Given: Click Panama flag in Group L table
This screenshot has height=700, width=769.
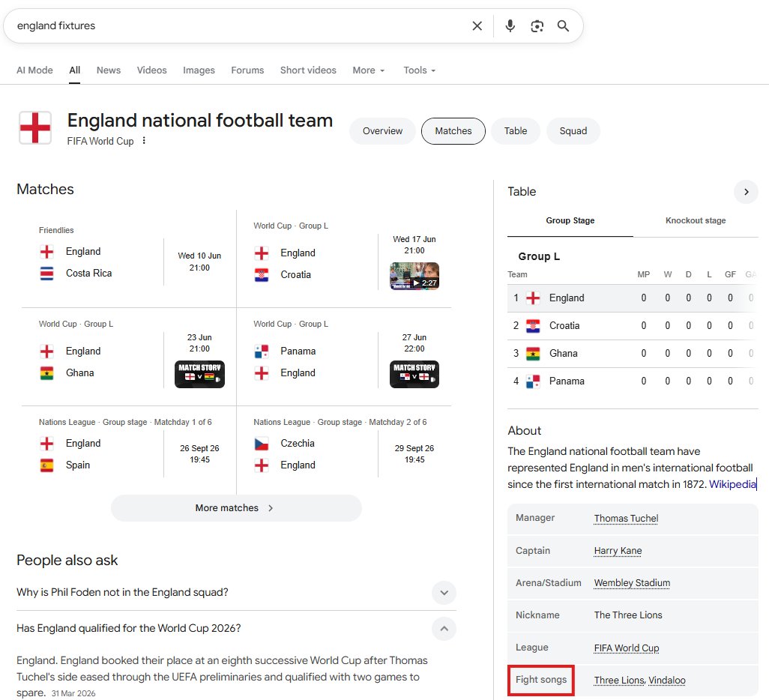Looking at the screenshot, I should pos(533,381).
